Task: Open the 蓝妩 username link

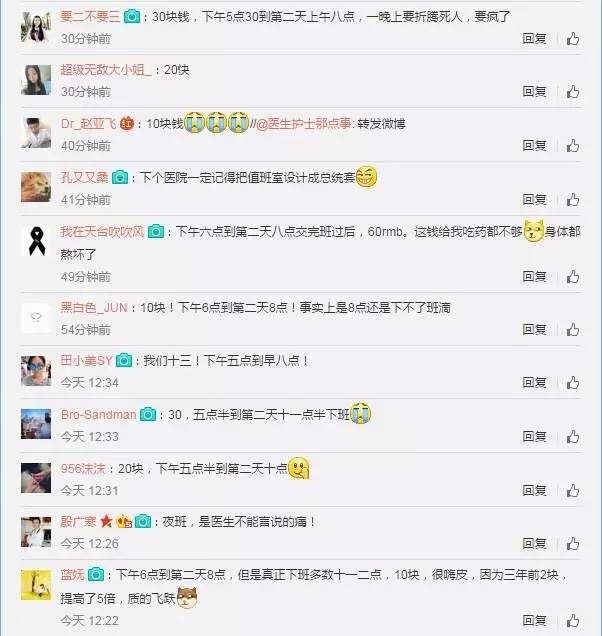Action: (72, 575)
